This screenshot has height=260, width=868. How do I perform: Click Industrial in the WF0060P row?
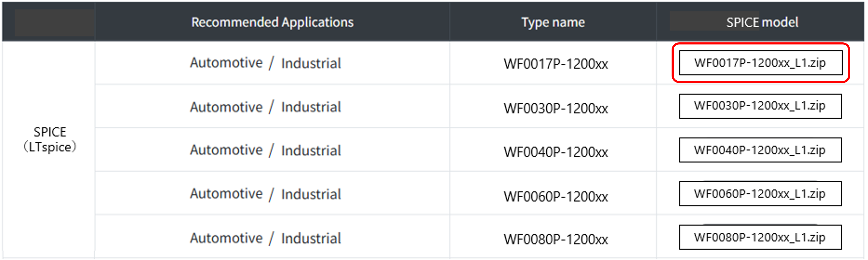pos(311,194)
